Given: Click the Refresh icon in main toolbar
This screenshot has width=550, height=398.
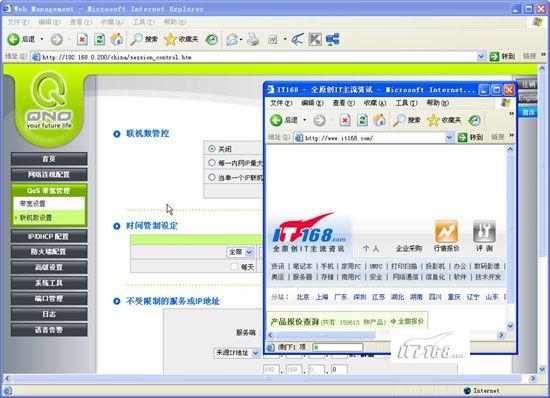Looking at the screenshot, I should coord(100,39).
